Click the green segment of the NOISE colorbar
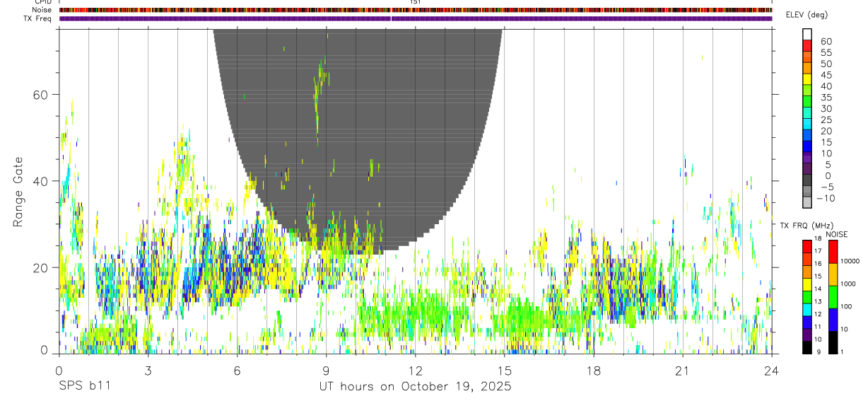The width and height of the screenshot is (868, 401). tap(833, 297)
